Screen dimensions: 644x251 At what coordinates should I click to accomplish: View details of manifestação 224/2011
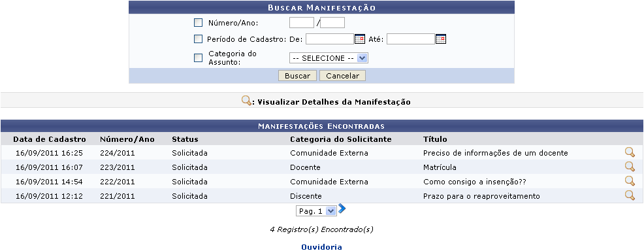(630, 152)
